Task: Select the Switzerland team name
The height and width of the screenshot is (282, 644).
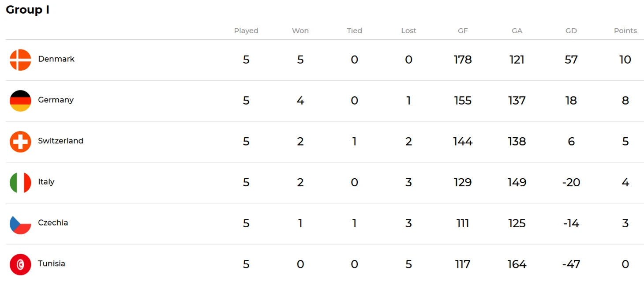Action: (x=60, y=141)
